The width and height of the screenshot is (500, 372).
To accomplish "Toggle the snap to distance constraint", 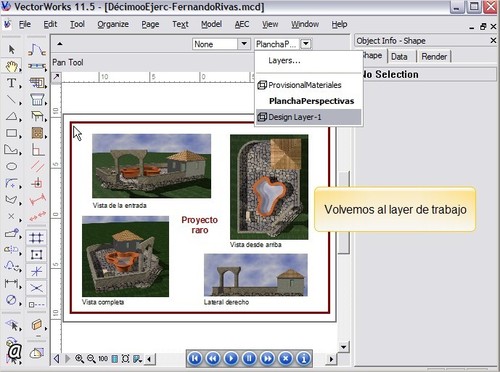I will click(x=36, y=304).
